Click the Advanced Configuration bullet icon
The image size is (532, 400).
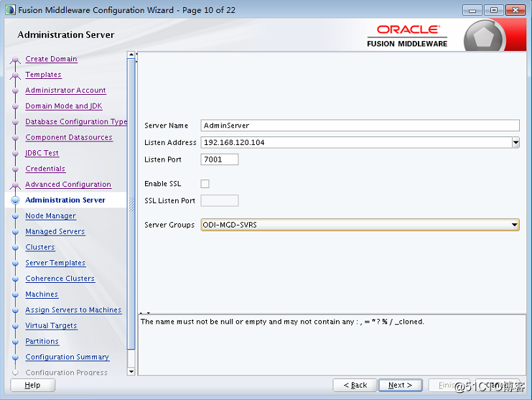tap(15, 185)
